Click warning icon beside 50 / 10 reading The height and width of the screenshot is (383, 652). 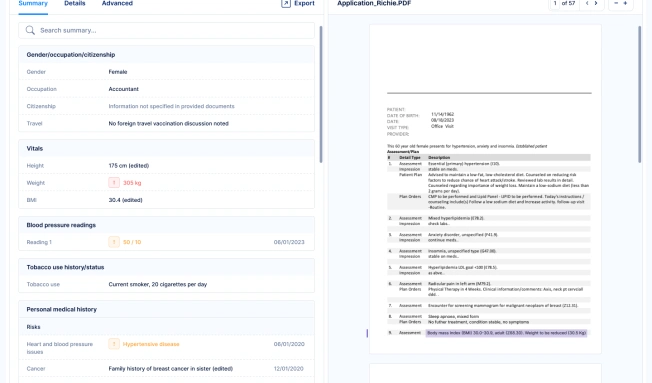point(114,242)
